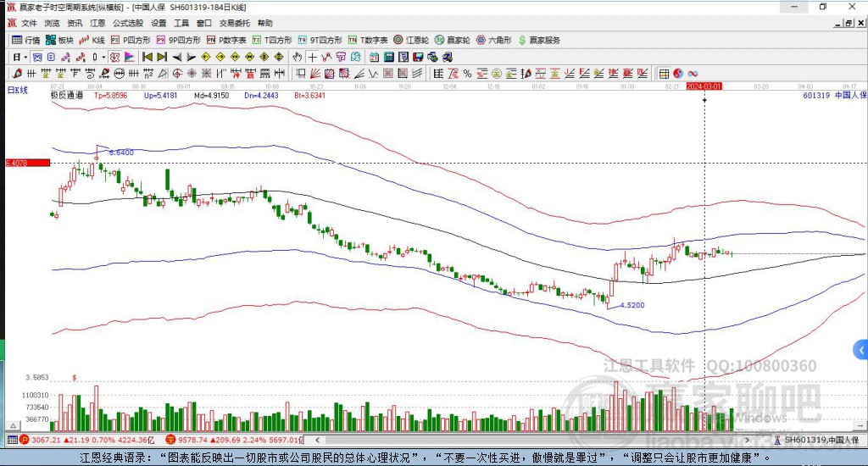Toggle the crosshair cursor tool
Screen dimensions: 868x466
[x=313, y=57]
